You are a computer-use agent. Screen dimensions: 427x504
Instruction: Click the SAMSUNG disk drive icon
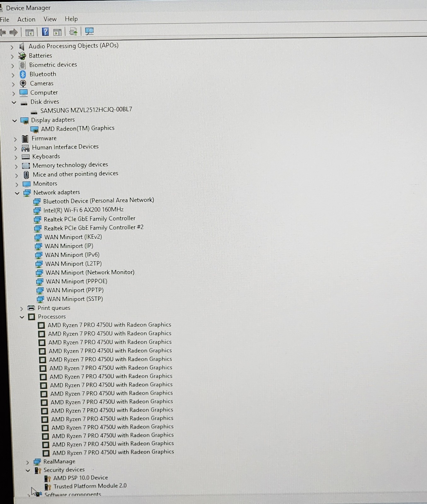tap(34, 112)
